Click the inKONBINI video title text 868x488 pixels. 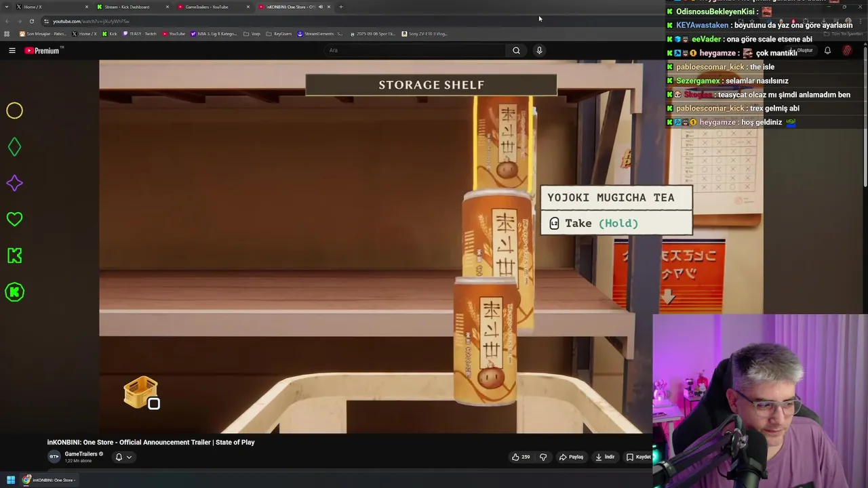coord(151,442)
